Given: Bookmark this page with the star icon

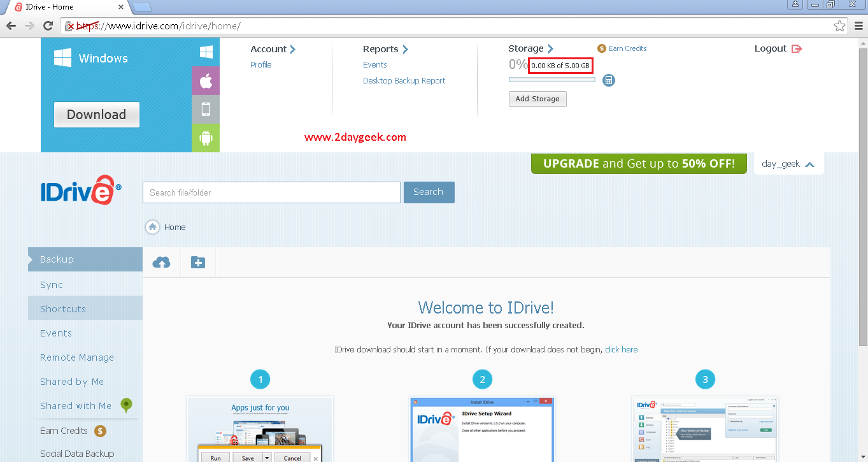Looking at the screenshot, I should (x=840, y=26).
